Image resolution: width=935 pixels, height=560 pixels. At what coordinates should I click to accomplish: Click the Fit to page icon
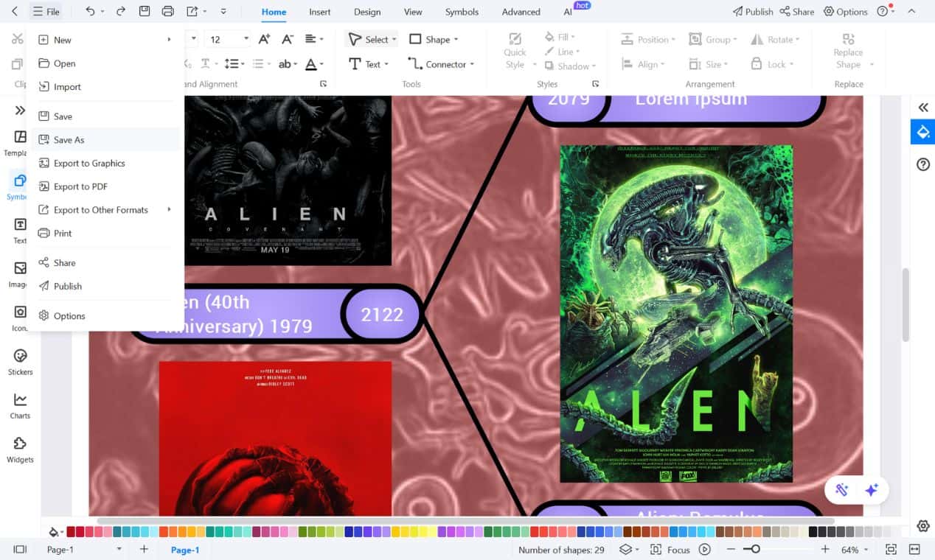pyautogui.click(x=891, y=550)
